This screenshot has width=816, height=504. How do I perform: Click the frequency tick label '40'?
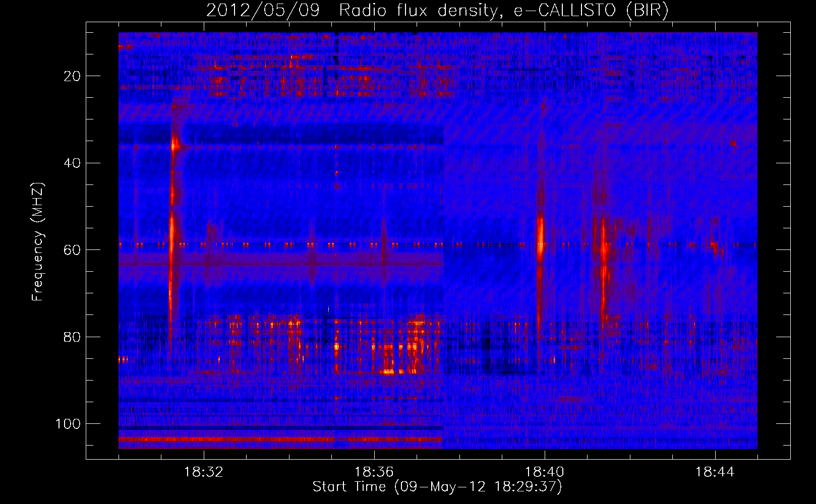pyautogui.click(x=72, y=163)
